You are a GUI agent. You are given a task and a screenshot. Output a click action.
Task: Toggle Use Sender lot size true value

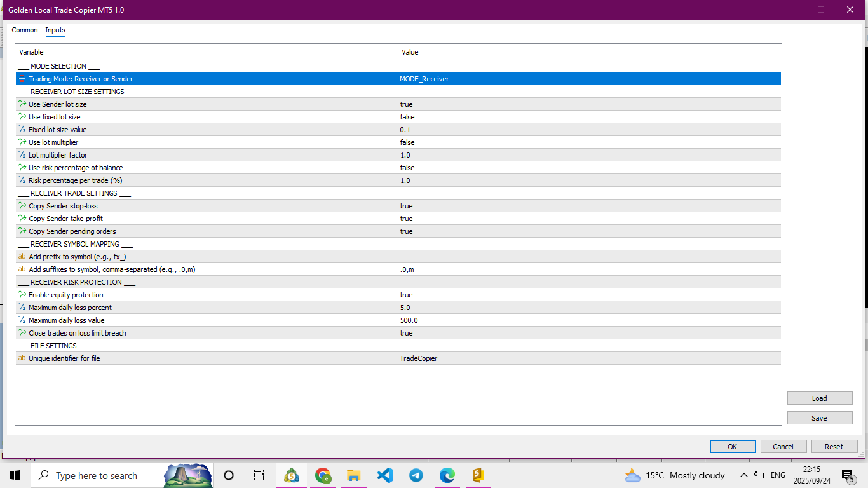click(589, 104)
